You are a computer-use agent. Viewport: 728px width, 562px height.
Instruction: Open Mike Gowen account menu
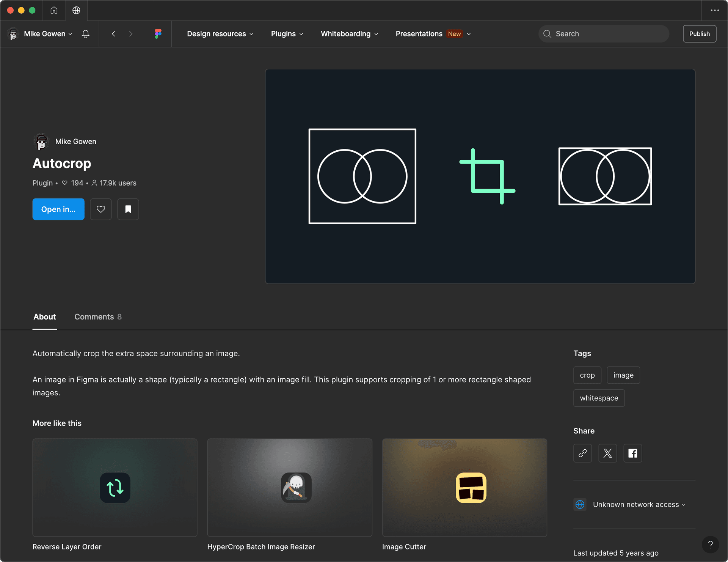[x=41, y=34]
